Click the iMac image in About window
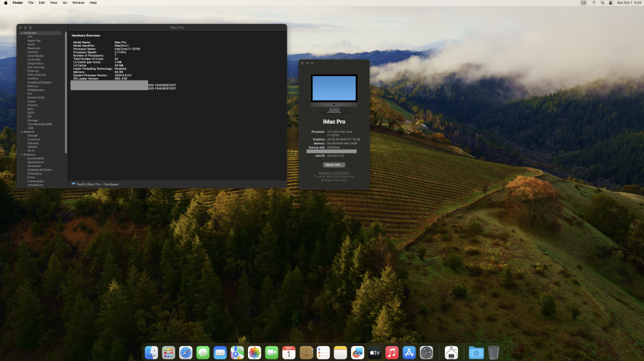Viewport: 644px width, 361px height. [x=334, y=93]
